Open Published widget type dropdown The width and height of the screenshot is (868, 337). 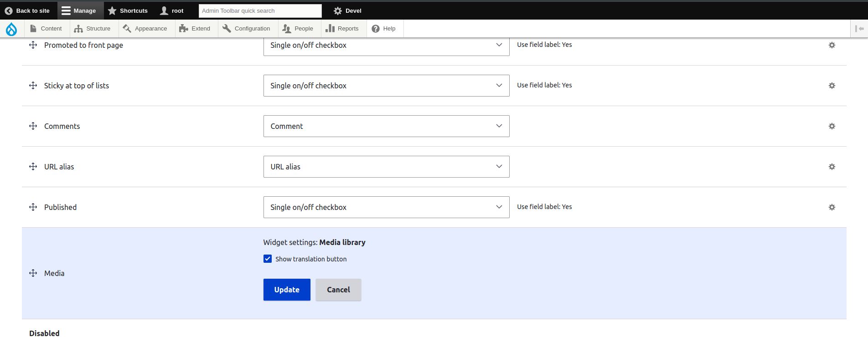pyautogui.click(x=386, y=207)
